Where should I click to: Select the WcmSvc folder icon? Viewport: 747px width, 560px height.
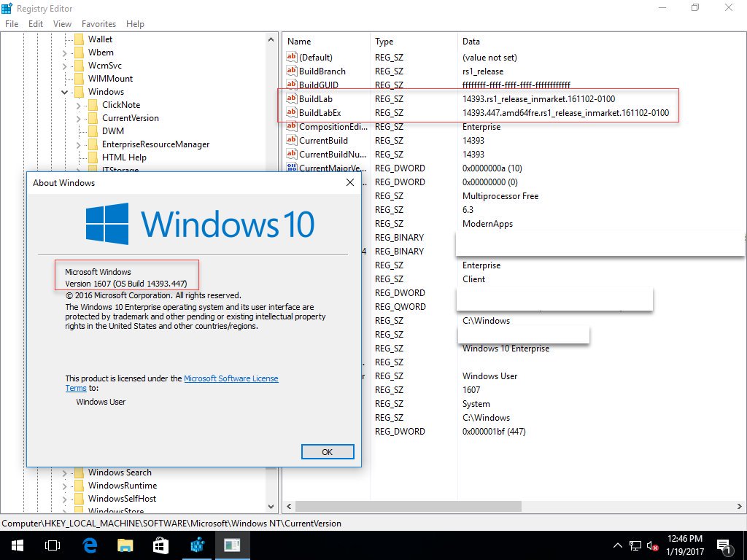tap(79, 65)
